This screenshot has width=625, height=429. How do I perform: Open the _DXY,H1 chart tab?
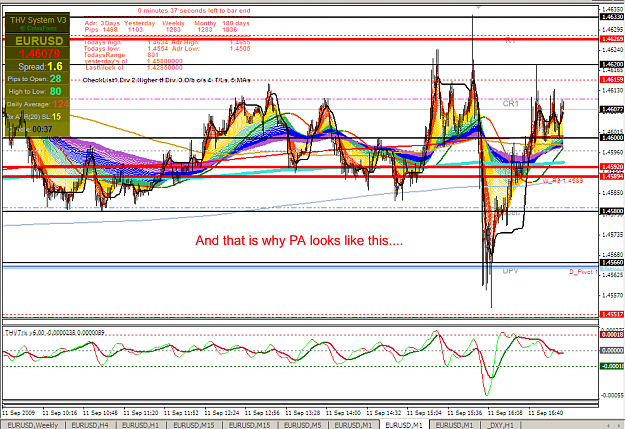coord(501,425)
